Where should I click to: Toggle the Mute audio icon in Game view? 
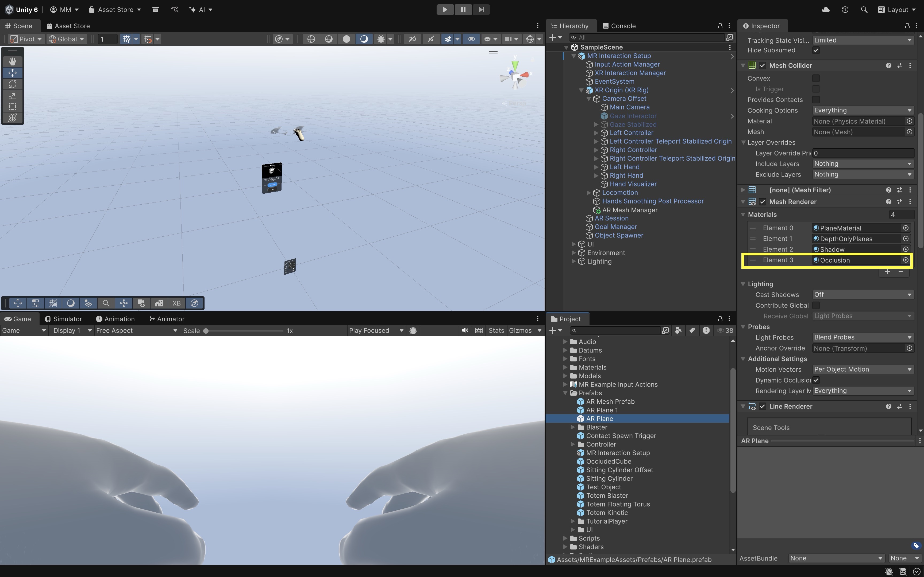coord(464,330)
